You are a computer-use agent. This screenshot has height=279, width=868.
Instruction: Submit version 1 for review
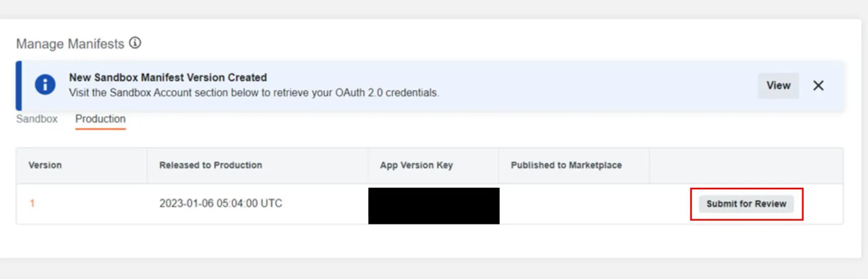pyautogui.click(x=746, y=204)
